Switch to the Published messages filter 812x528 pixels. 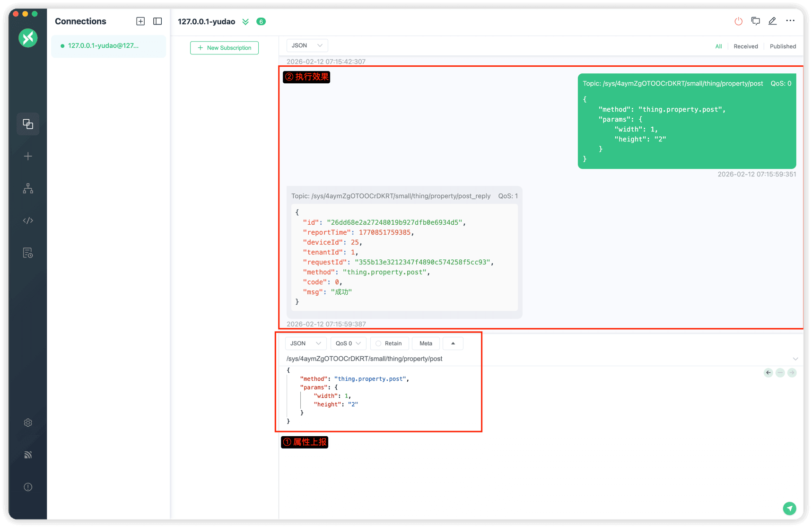[782, 46]
